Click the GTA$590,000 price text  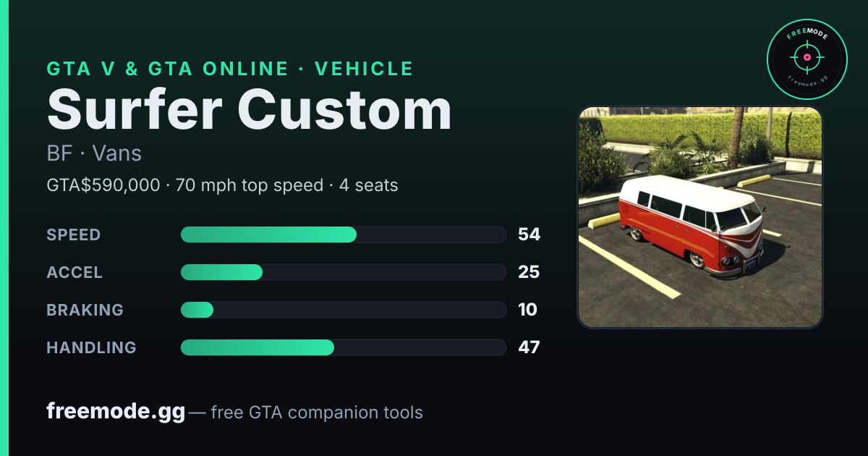tap(103, 185)
